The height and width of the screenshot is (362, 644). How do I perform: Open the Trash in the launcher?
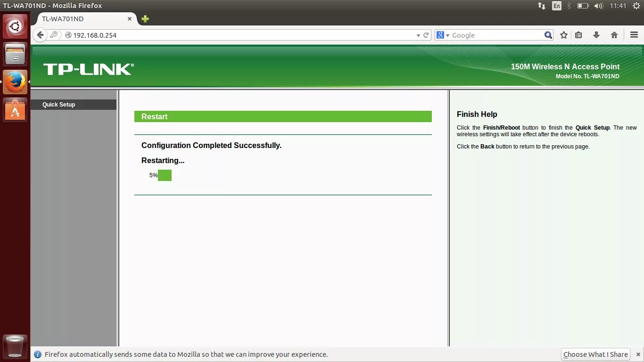point(15,346)
